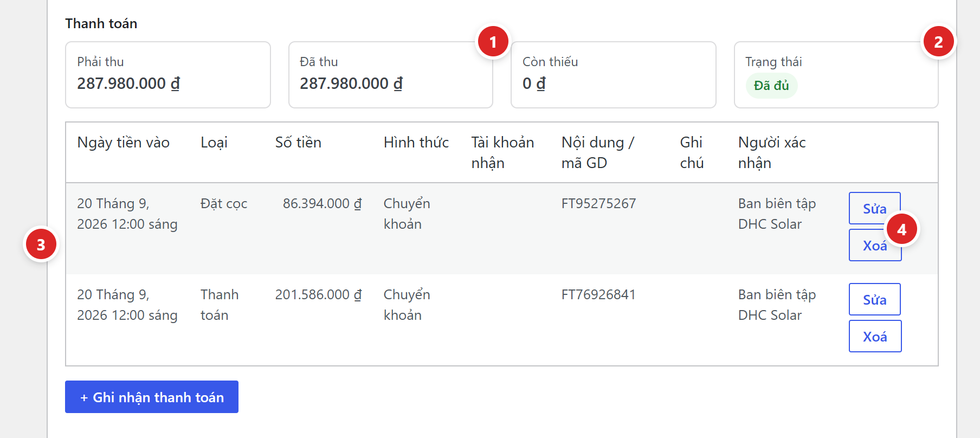The height and width of the screenshot is (438, 980).
Task: Click the Còn thiếu value 0 đ
Action: coord(534,83)
